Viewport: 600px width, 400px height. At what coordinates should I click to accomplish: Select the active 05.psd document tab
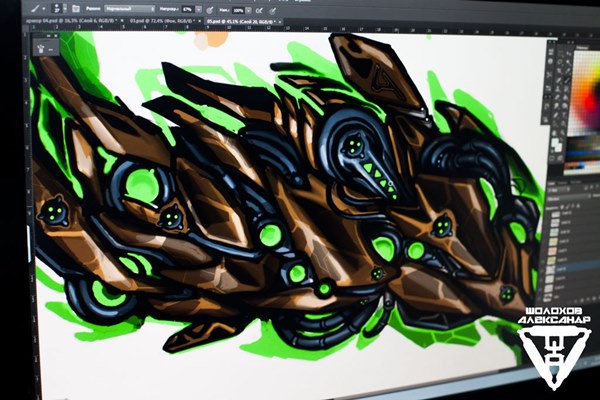click(x=242, y=22)
